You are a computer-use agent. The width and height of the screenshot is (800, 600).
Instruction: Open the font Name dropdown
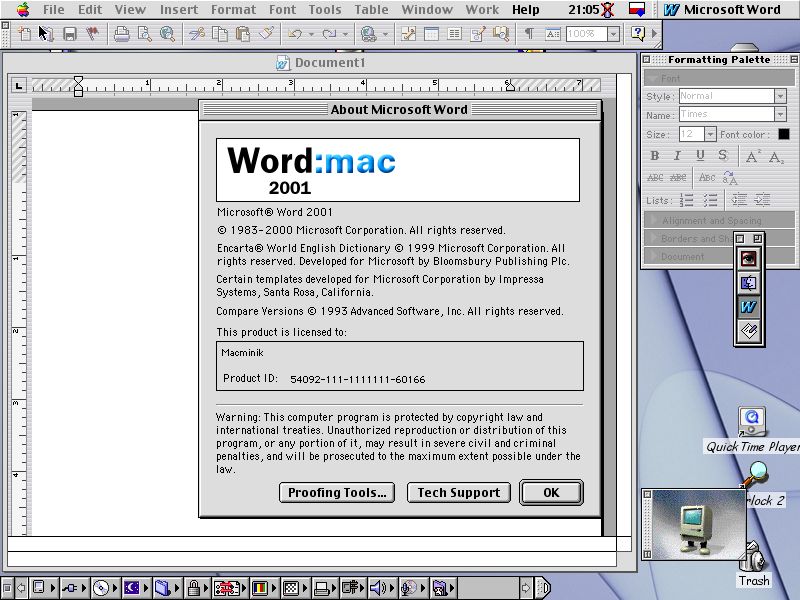(780, 114)
